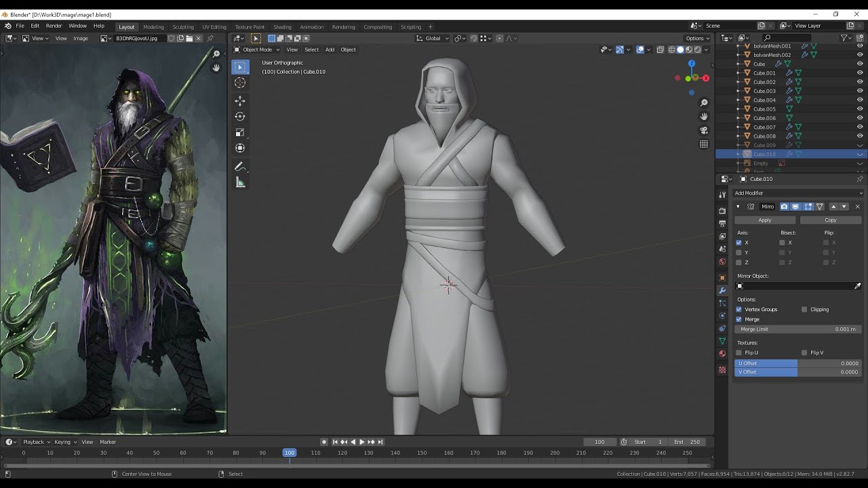The height and width of the screenshot is (488, 868).
Task: Toggle Mirror modifier edit mode display
Action: [x=808, y=207]
